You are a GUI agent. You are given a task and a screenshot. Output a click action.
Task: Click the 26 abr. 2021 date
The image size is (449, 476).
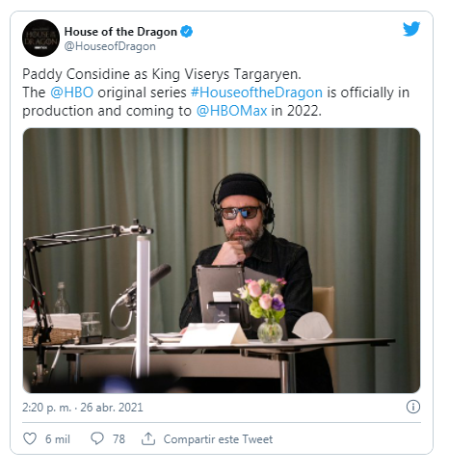coord(112,408)
